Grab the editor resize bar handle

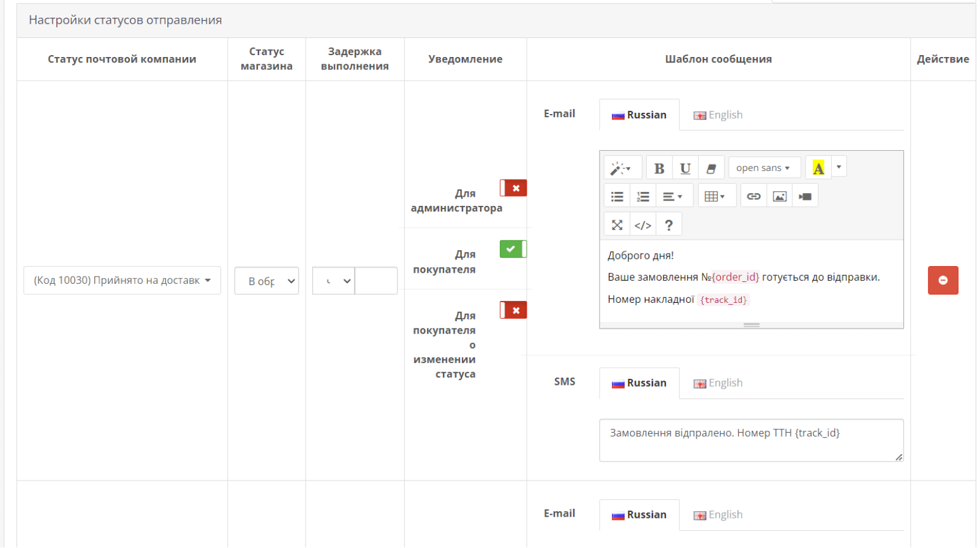click(x=751, y=325)
